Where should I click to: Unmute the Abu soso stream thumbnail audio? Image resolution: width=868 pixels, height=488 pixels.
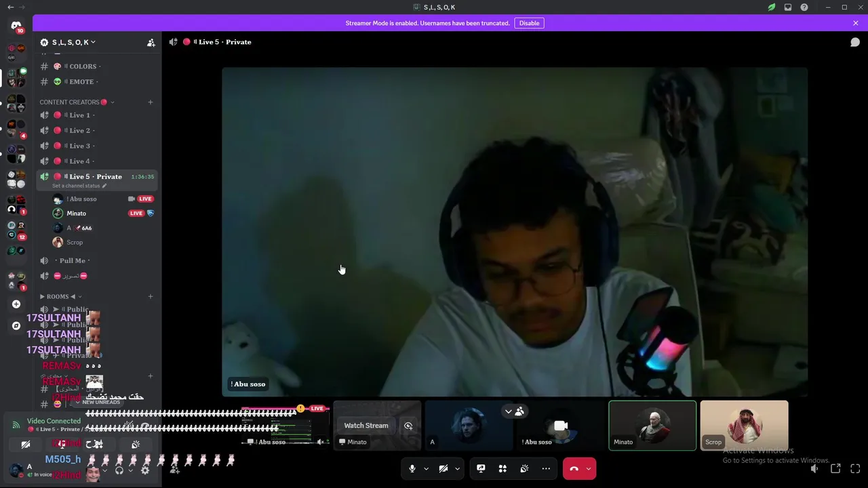(x=321, y=442)
